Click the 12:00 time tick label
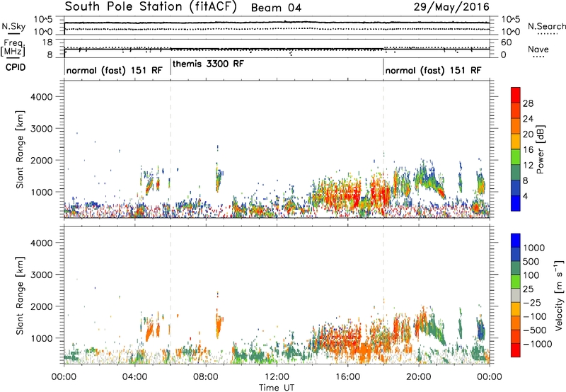The image size is (566, 392). [x=277, y=377]
